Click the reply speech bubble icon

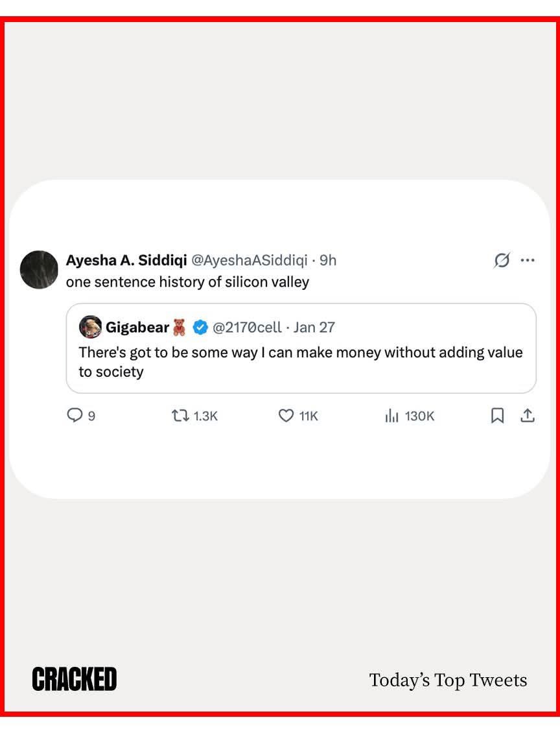[x=75, y=415]
